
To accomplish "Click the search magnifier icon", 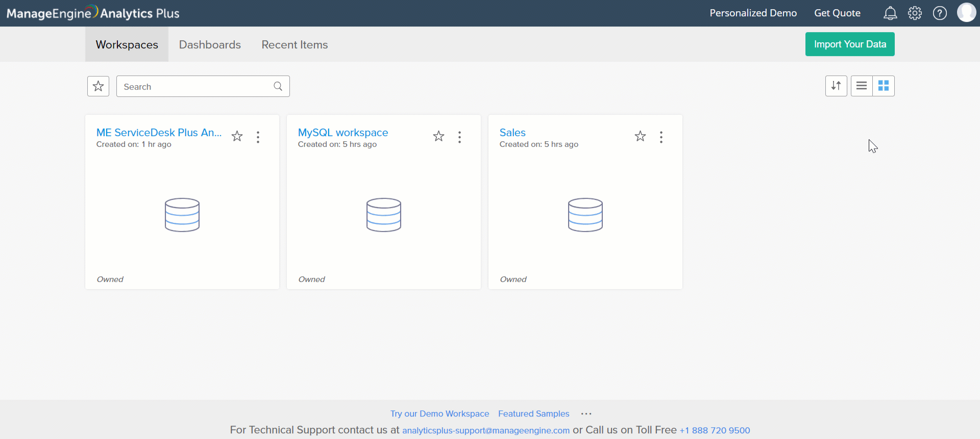I will [x=278, y=86].
